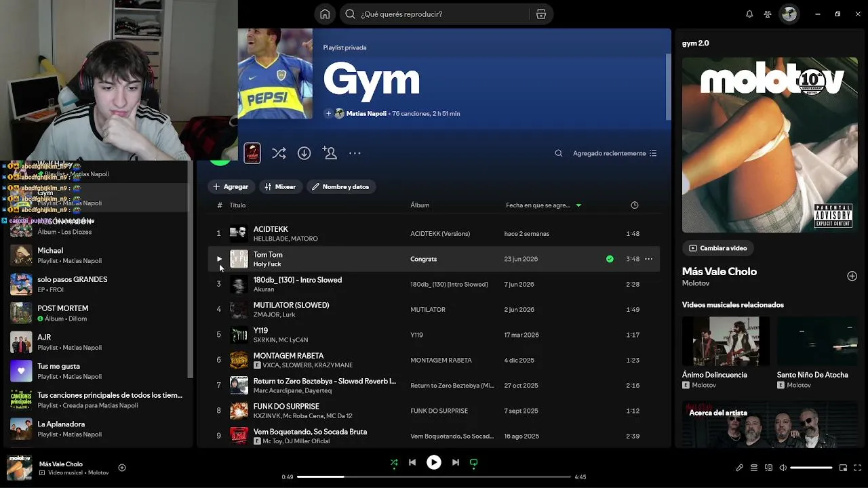Click the Agregar button
Image resolution: width=868 pixels, height=488 pixels.
pyautogui.click(x=231, y=187)
